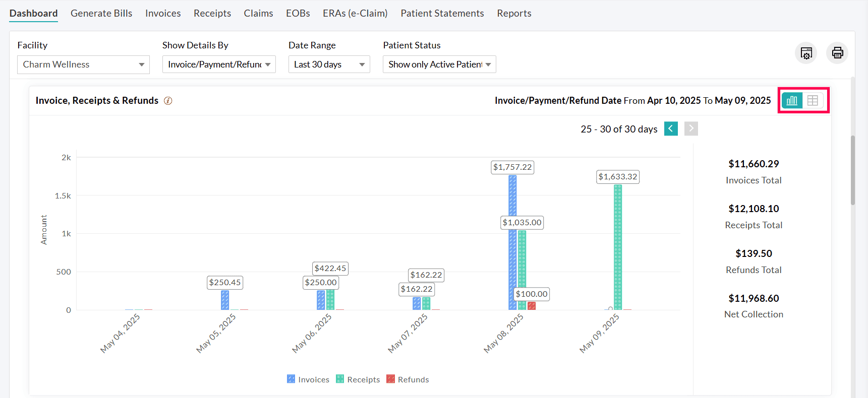Click the print dashboard icon
This screenshot has width=868, height=398.
click(x=837, y=53)
